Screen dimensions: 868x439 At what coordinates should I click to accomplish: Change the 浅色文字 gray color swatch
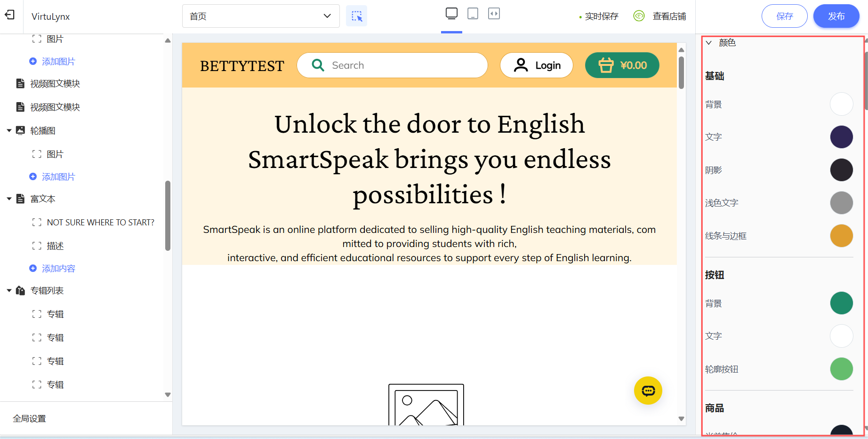click(841, 203)
